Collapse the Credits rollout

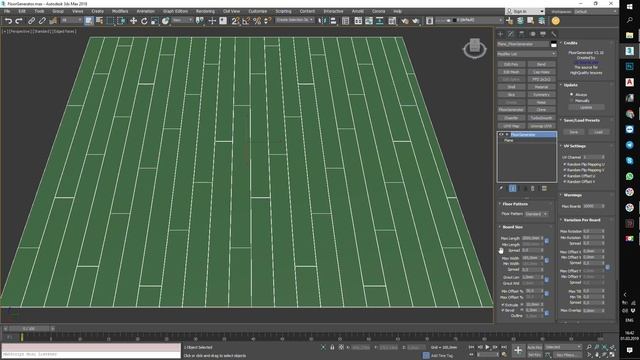[x=570, y=43]
